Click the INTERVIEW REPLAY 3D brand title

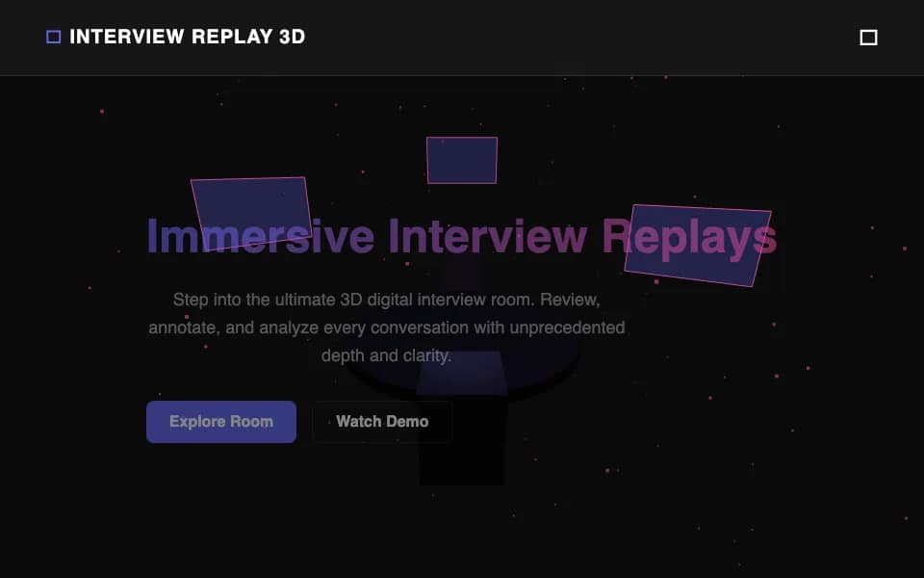pyautogui.click(x=188, y=37)
